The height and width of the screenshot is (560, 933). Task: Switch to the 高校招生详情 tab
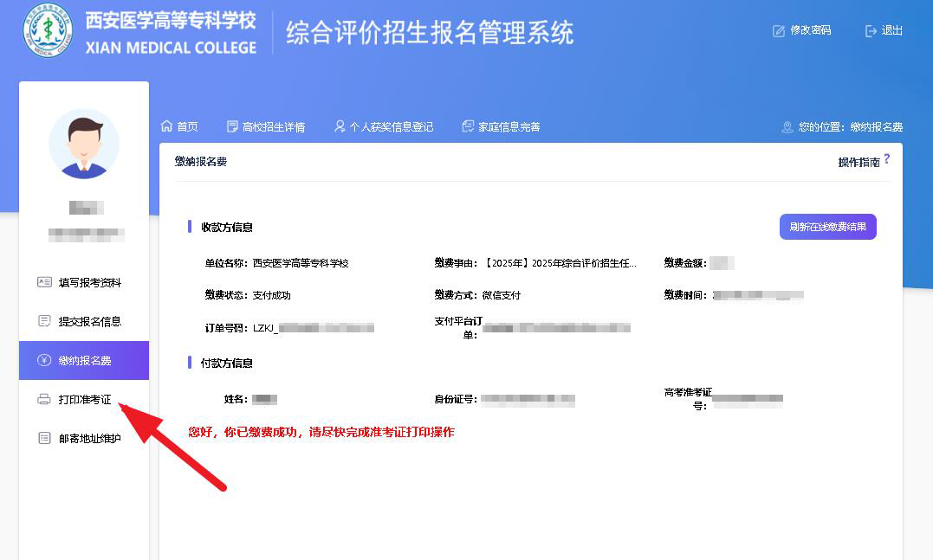(x=273, y=127)
